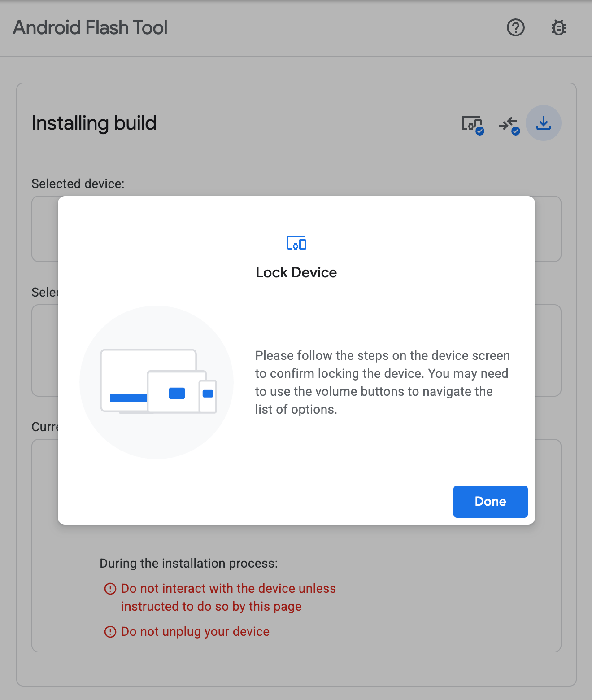Click the devices illustration in the dialog

pos(157,382)
